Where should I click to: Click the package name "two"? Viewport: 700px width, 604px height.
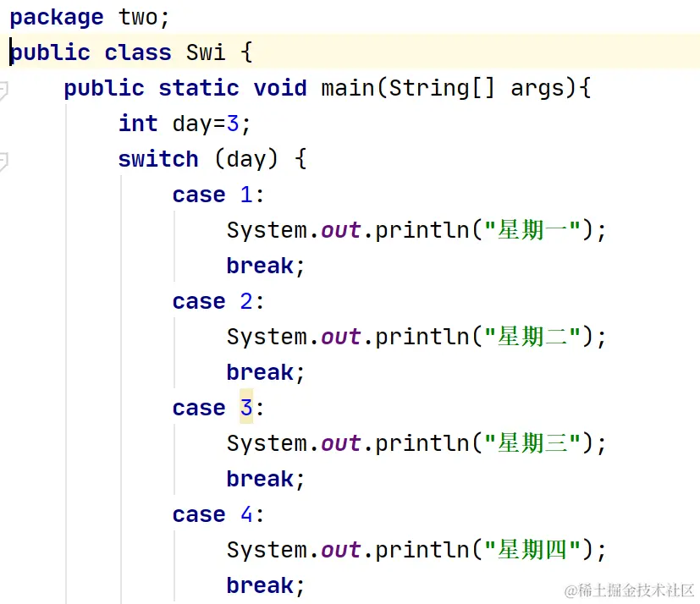[x=138, y=18]
